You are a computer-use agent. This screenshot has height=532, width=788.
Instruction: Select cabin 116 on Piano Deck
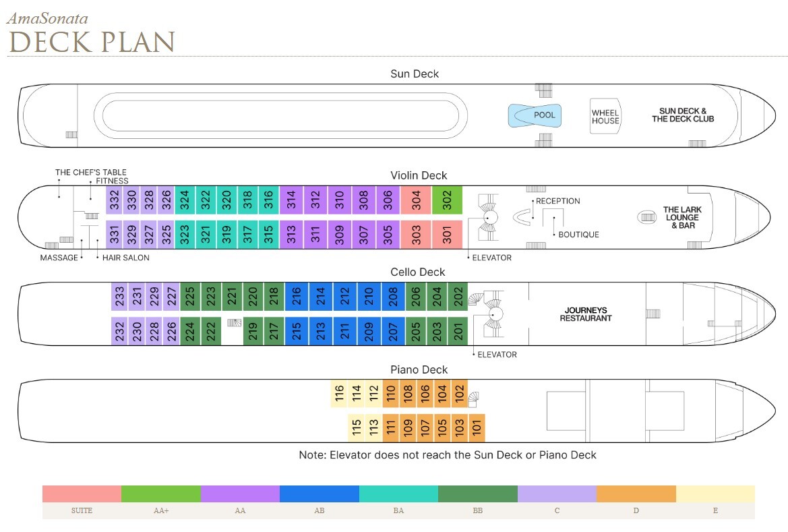339,394
